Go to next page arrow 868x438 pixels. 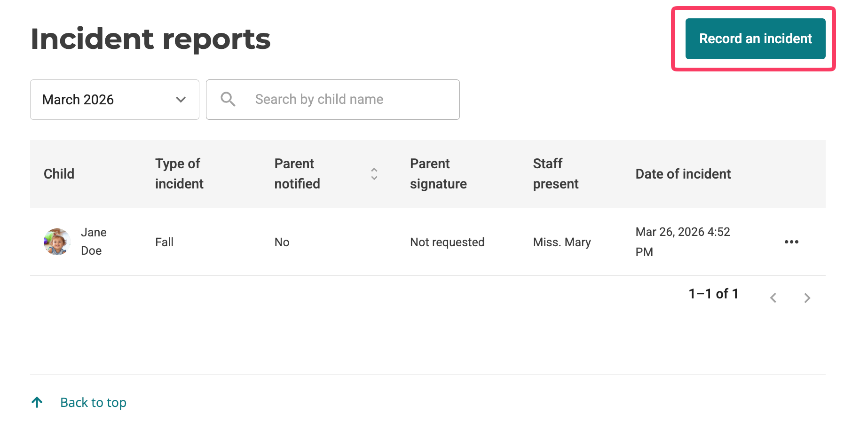[807, 298]
